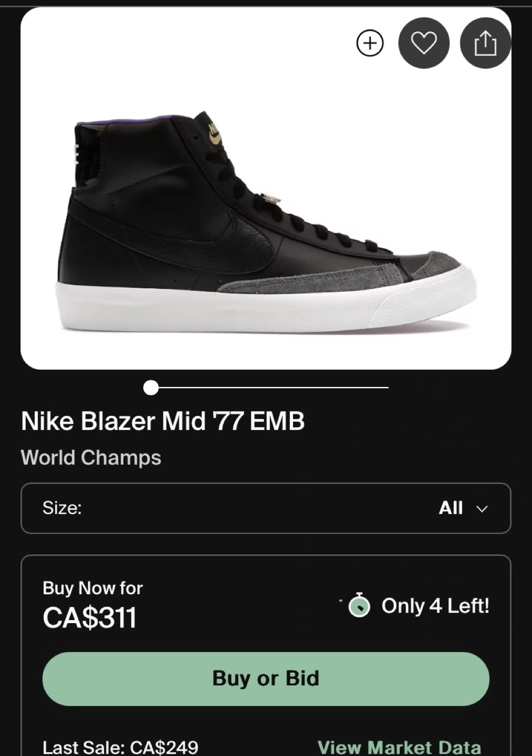Image resolution: width=532 pixels, height=756 pixels.
Task: Tap the share icon
Action: pos(485,43)
